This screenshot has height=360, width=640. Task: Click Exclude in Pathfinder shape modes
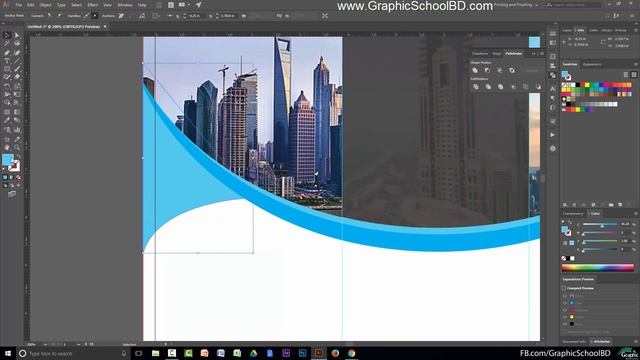coord(512,71)
